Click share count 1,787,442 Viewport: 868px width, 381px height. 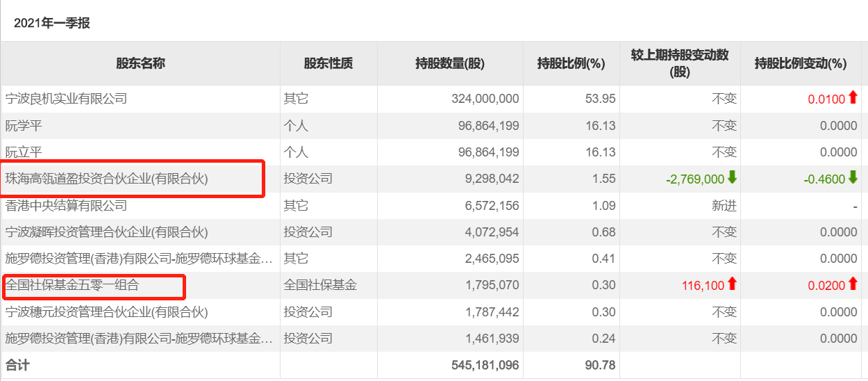492,312
